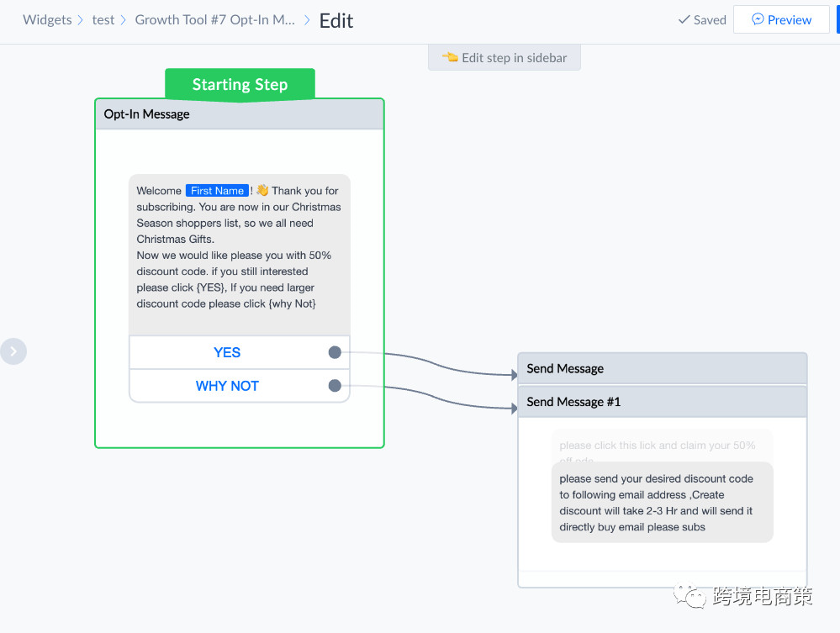Select the WHY NOT reply button
Screen dimensions: 840x633
coord(227,386)
